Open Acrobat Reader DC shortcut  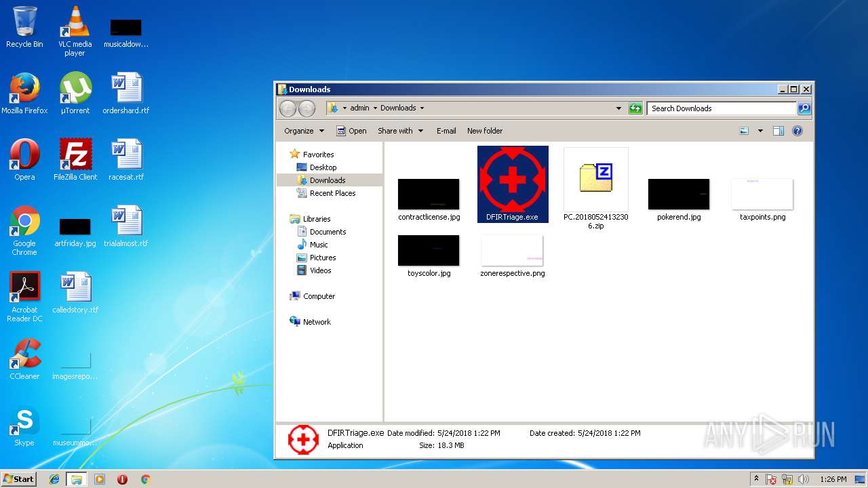24,297
